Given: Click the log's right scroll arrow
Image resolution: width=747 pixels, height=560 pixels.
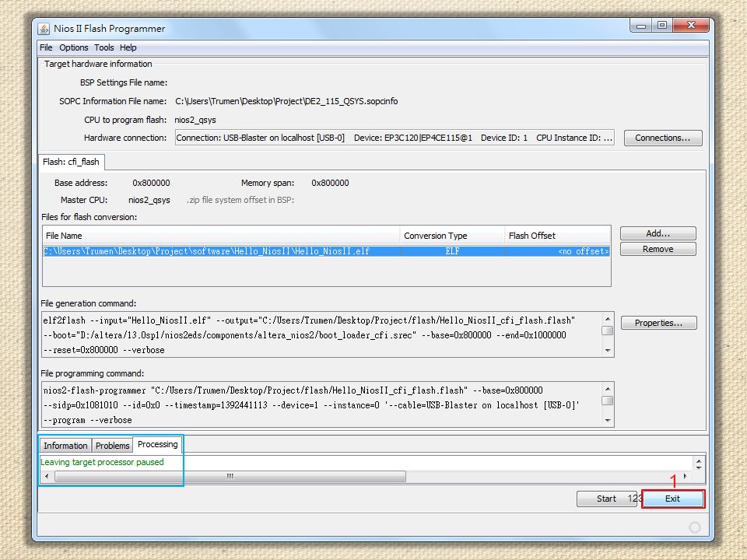Looking at the screenshot, I should click(686, 476).
